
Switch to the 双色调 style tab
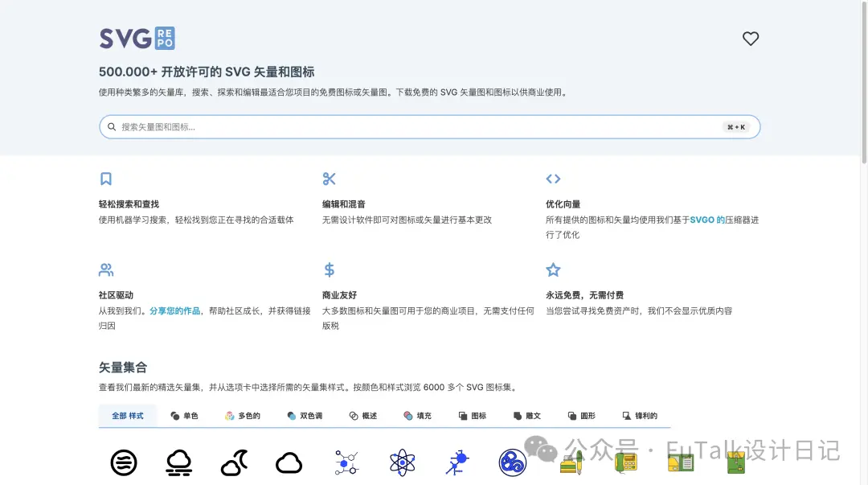coord(305,416)
